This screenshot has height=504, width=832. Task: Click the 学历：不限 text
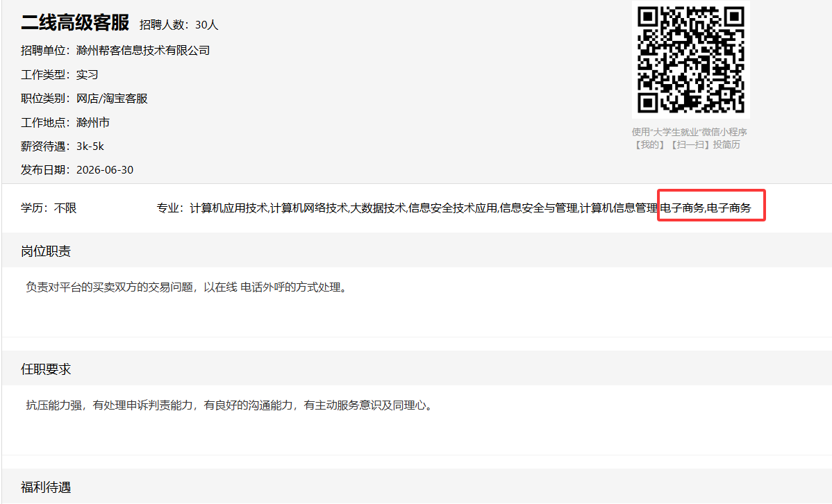pos(49,208)
